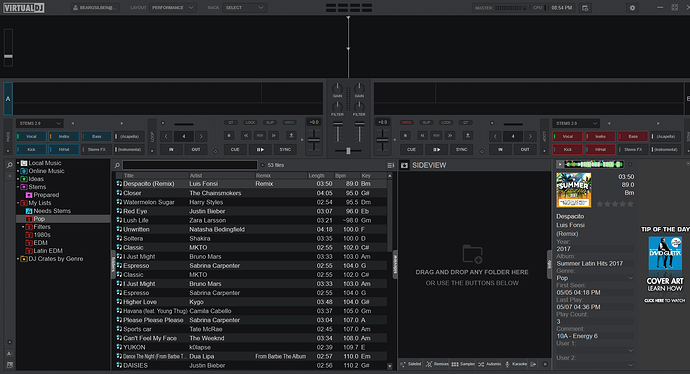The image size is (690, 374).
Task: Select the Latin EDM list
Action: point(48,251)
